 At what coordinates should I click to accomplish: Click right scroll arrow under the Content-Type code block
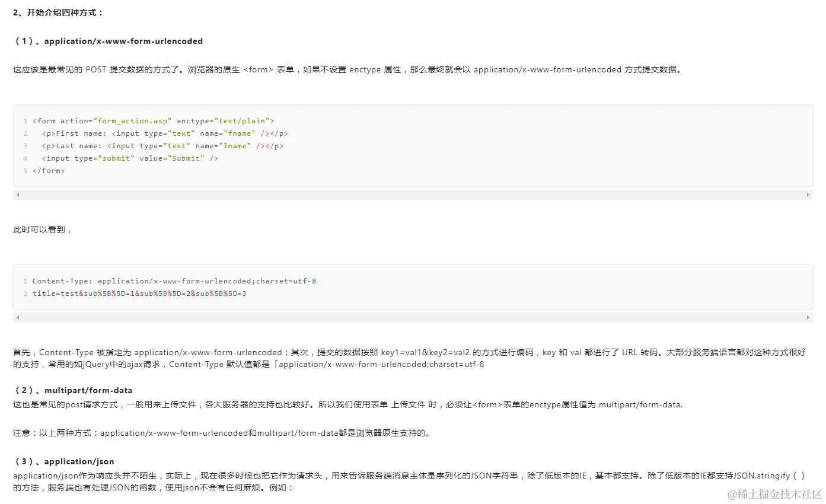tap(808, 318)
